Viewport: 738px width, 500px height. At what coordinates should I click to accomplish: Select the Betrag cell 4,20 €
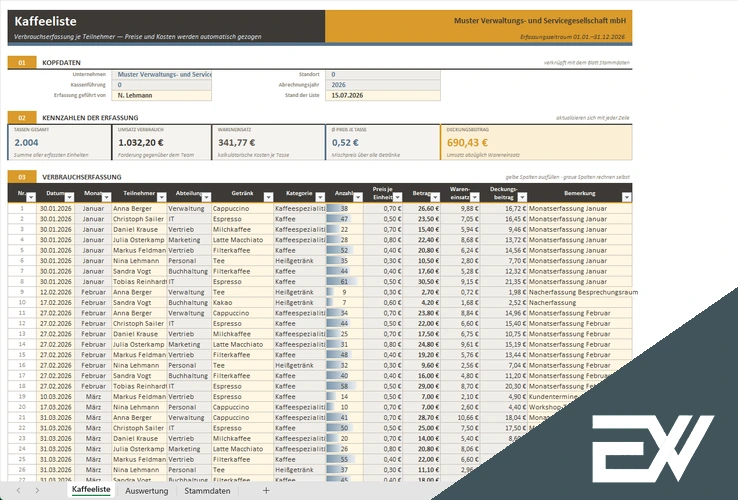[422, 302]
